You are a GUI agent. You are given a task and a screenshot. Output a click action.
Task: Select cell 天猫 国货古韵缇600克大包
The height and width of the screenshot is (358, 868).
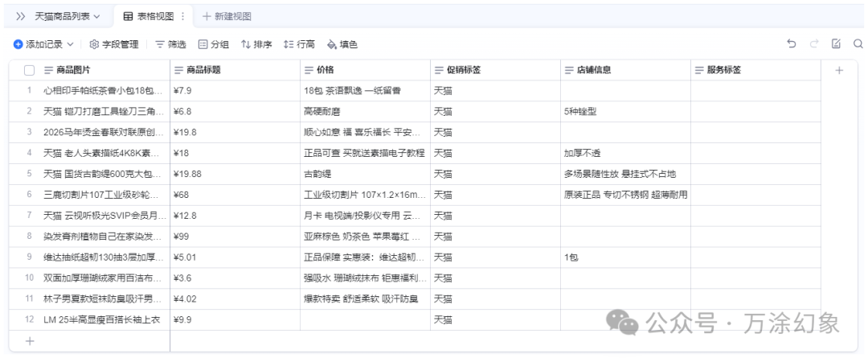pyautogui.click(x=104, y=174)
